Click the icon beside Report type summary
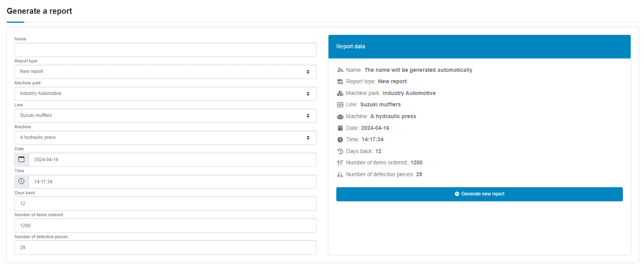The height and width of the screenshot is (270, 644). pyautogui.click(x=340, y=82)
